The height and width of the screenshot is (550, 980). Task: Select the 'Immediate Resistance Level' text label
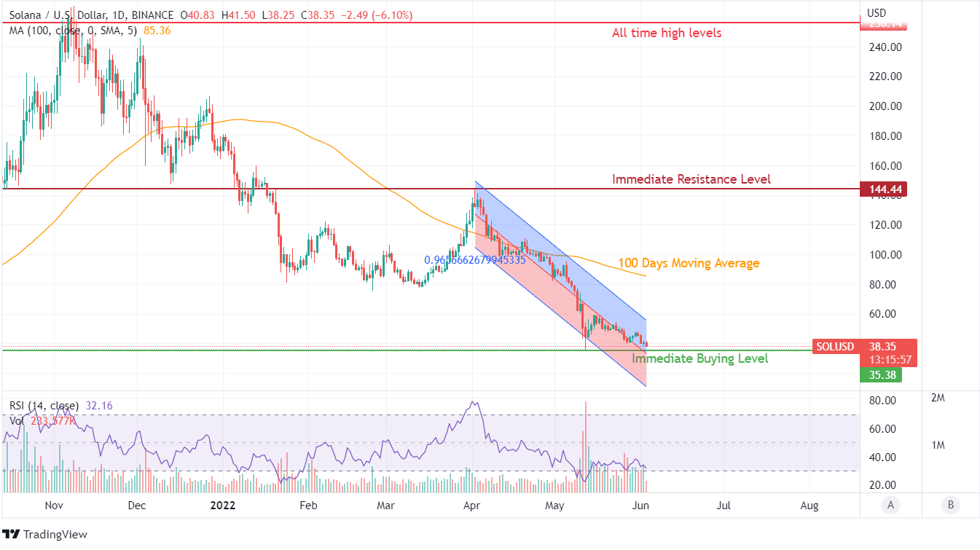[691, 179]
